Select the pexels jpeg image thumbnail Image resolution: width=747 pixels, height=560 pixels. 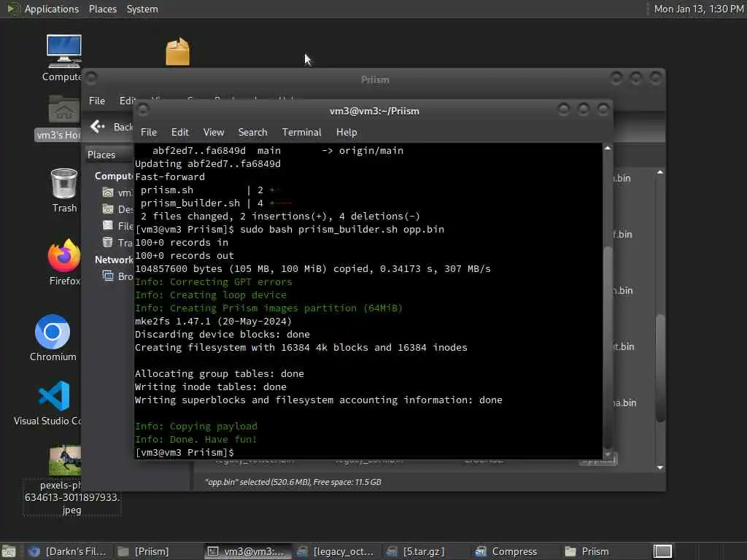click(65, 461)
